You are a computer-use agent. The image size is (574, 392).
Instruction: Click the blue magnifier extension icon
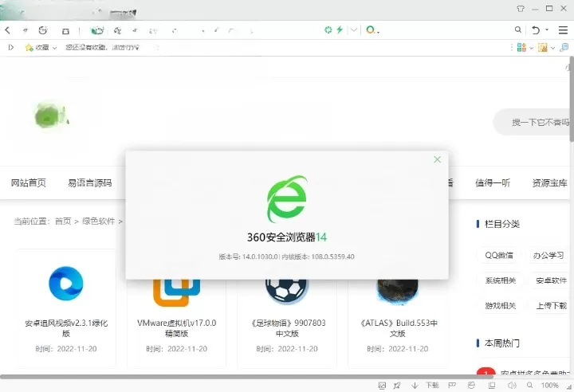tap(564, 47)
